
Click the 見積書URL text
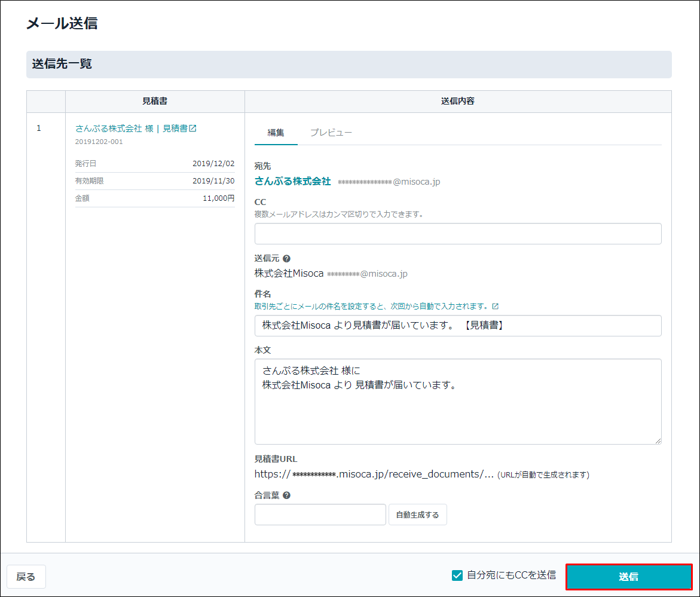click(374, 474)
